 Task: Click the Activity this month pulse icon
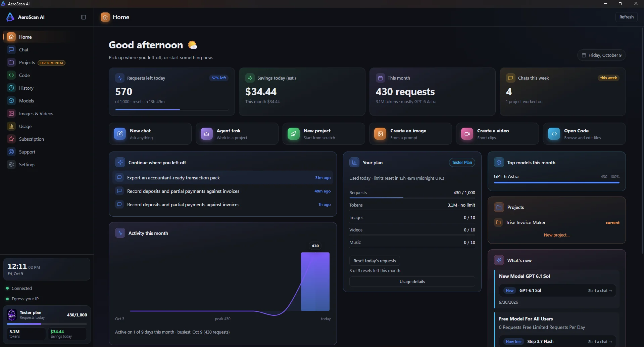pos(120,233)
